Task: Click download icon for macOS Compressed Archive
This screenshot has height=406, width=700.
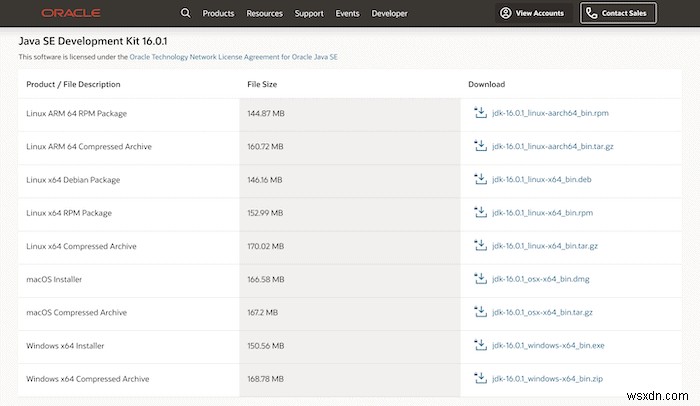Action: pyautogui.click(x=480, y=312)
